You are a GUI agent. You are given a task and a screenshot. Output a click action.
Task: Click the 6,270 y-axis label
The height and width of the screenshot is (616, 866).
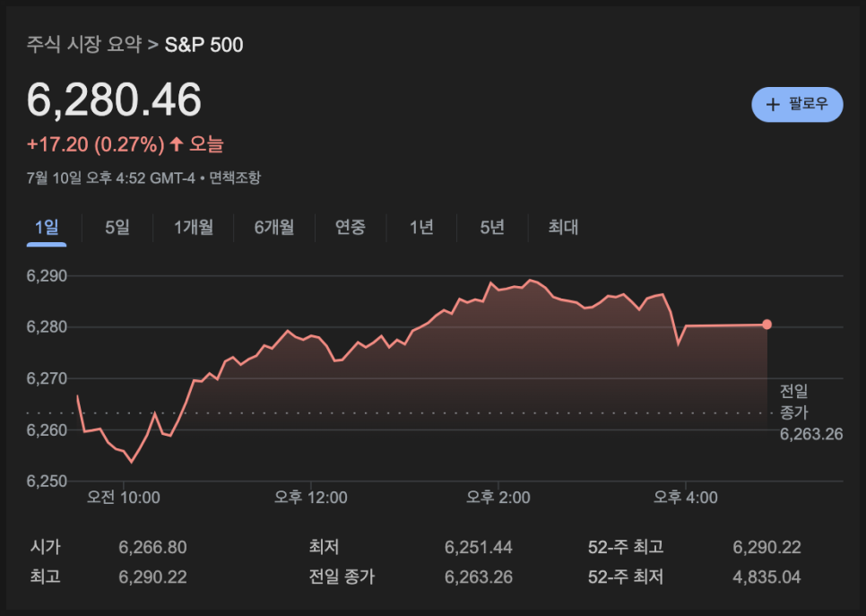[47, 378]
